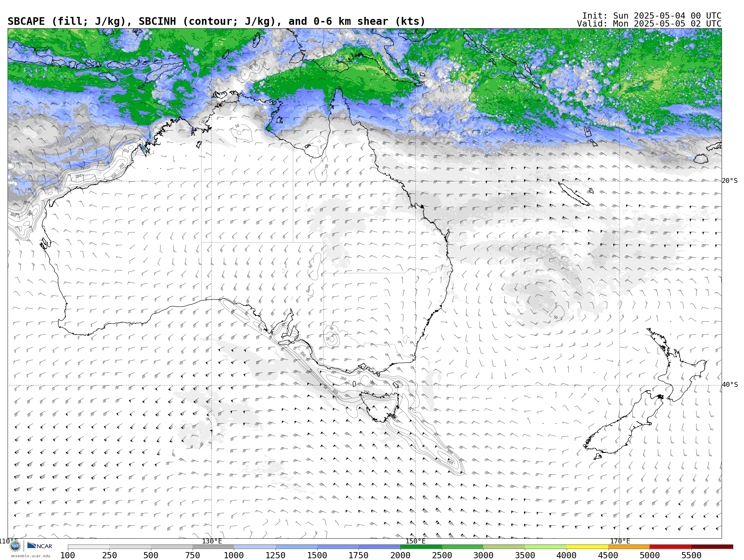This screenshot has height=560, width=744.
Task: Click the NCAR logo
Action: 40,546
